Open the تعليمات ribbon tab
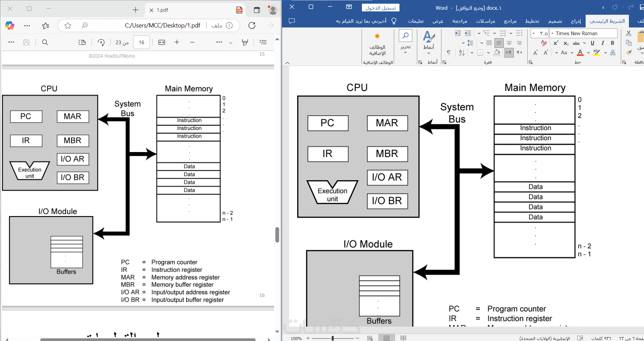Image resolution: width=644 pixels, height=341 pixels. coord(416,21)
